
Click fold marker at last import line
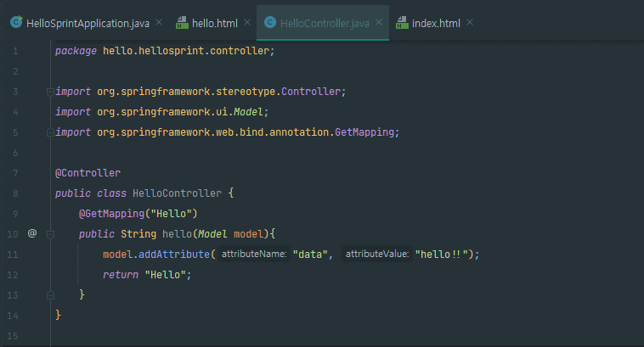pos(50,132)
